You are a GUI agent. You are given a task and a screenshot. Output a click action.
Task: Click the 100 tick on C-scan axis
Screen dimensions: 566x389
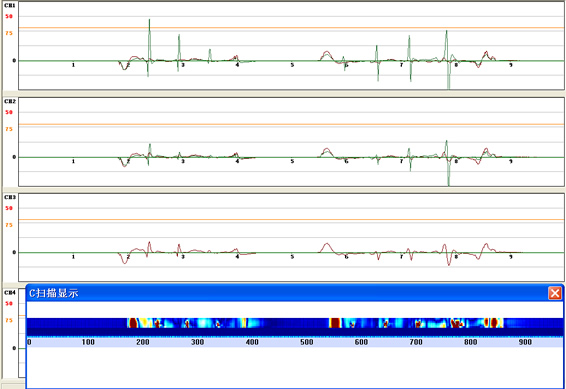(x=88, y=342)
